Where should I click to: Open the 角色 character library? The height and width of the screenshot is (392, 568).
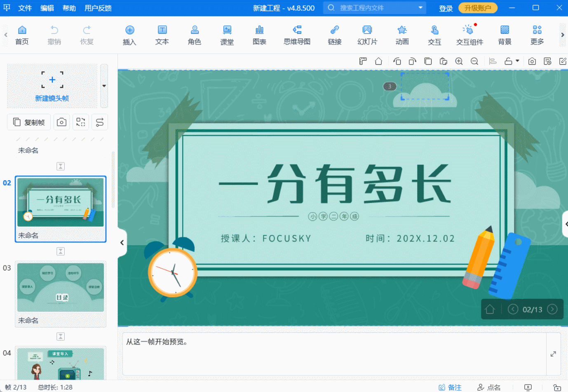[195, 35]
